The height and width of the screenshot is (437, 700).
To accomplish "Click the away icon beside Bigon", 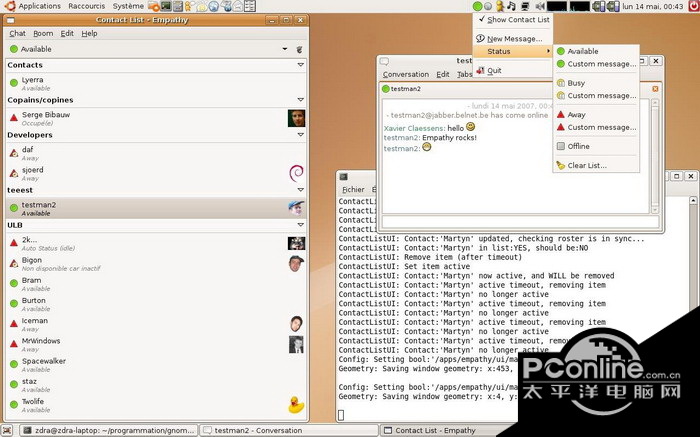I will [14, 263].
